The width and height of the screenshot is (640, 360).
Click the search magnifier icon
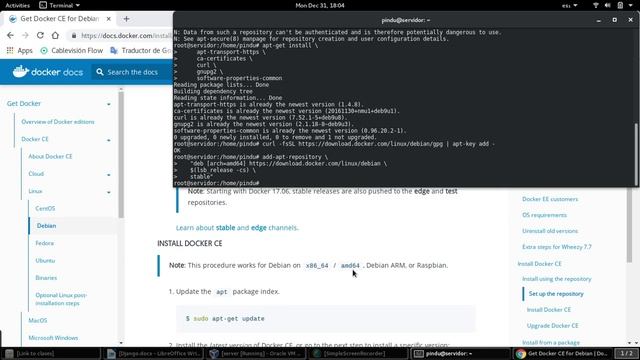(100, 72)
